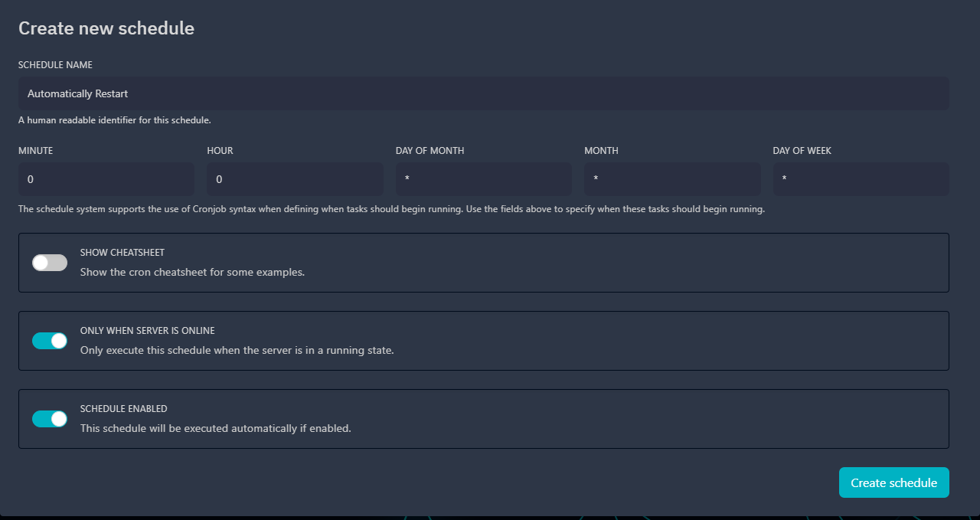The height and width of the screenshot is (520, 980).
Task: Click the HOUR field label
Action: coord(220,151)
